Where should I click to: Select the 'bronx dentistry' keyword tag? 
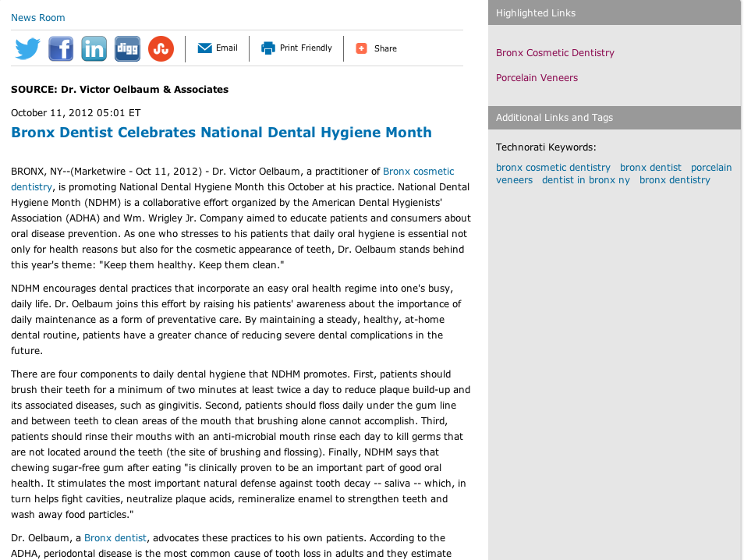pos(675,180)
